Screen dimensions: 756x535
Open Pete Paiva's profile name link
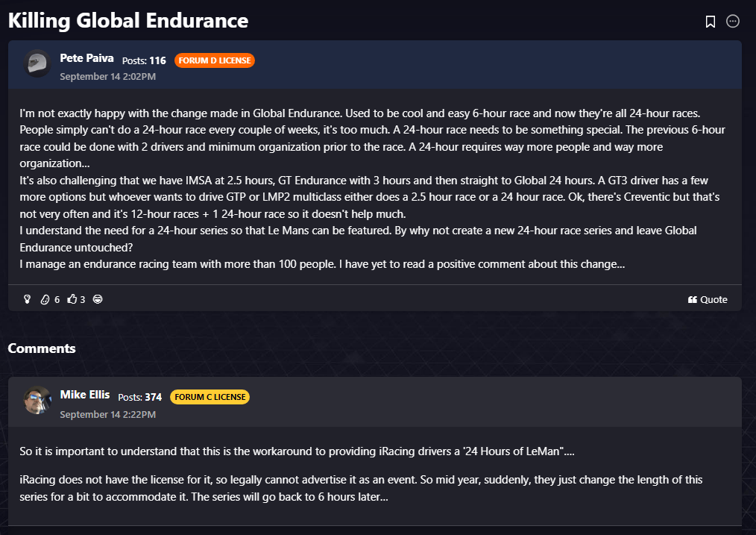point(86,57)
